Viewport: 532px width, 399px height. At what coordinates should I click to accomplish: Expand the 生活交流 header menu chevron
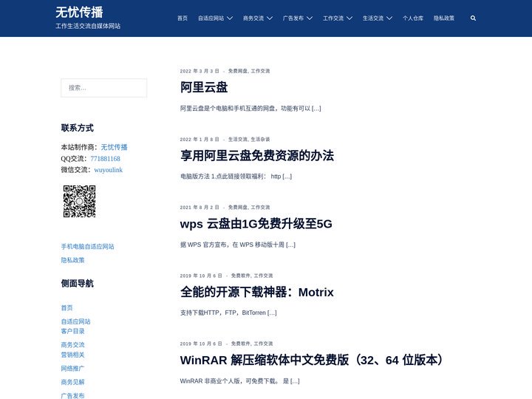point(389,18)
